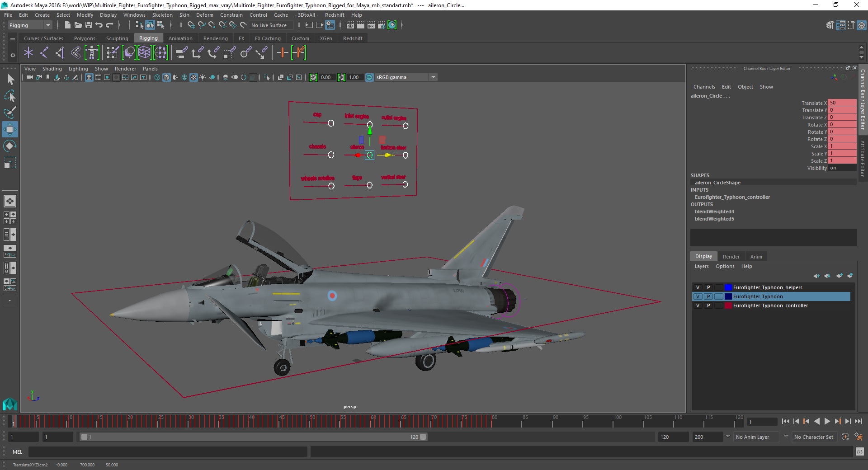The width and height of the screenshot is (868, 470).
Task: Toggle select by object type mode
Action: (150, 25)
